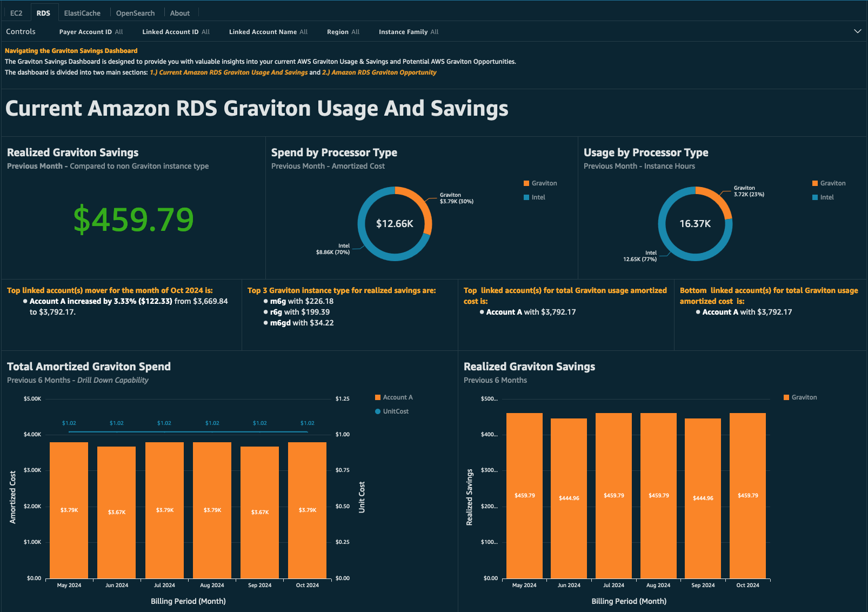
Task: Select the orange Graviton swatch in Spend legend
Action: (526, 183)
